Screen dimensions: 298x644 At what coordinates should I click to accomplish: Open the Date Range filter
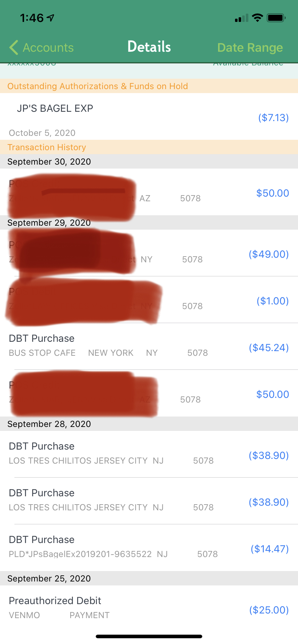click(x=250, y=47)
